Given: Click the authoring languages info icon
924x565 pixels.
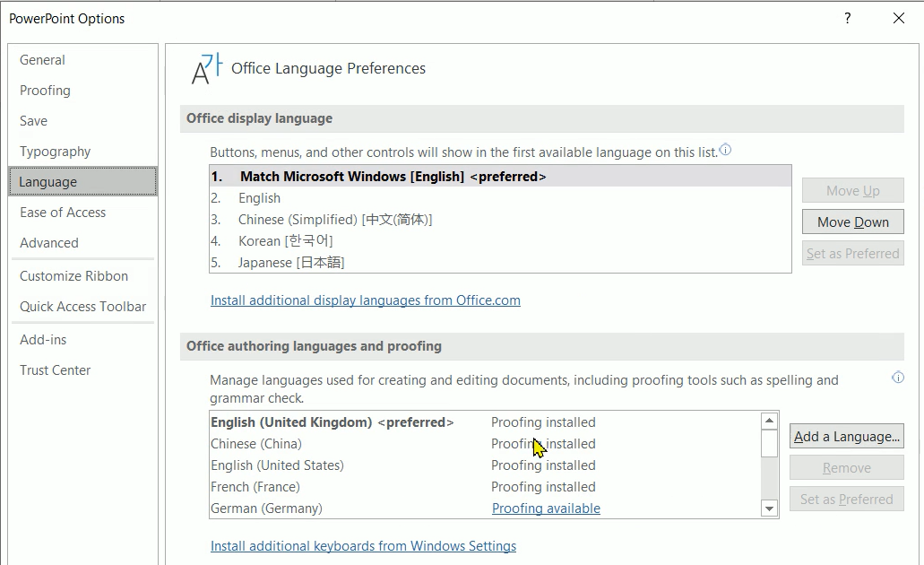Looking at the screenshot, I should click(897, 378).
